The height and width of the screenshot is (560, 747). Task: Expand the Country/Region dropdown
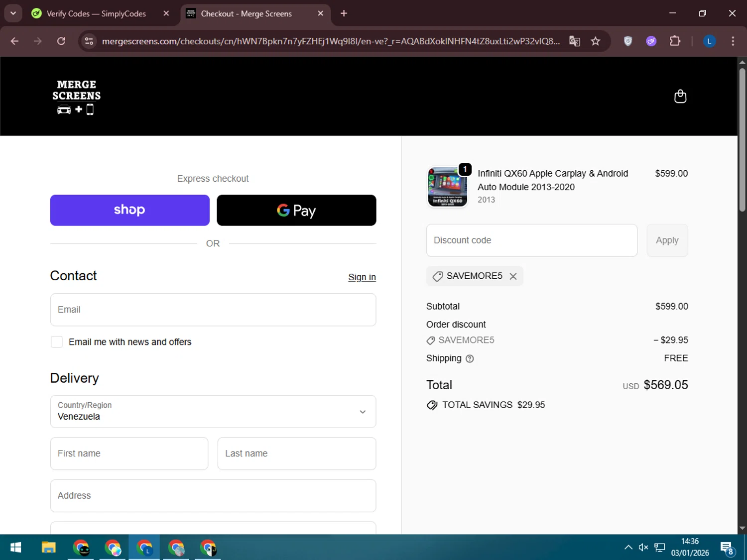pyautogui.click(x=213, y=412)
